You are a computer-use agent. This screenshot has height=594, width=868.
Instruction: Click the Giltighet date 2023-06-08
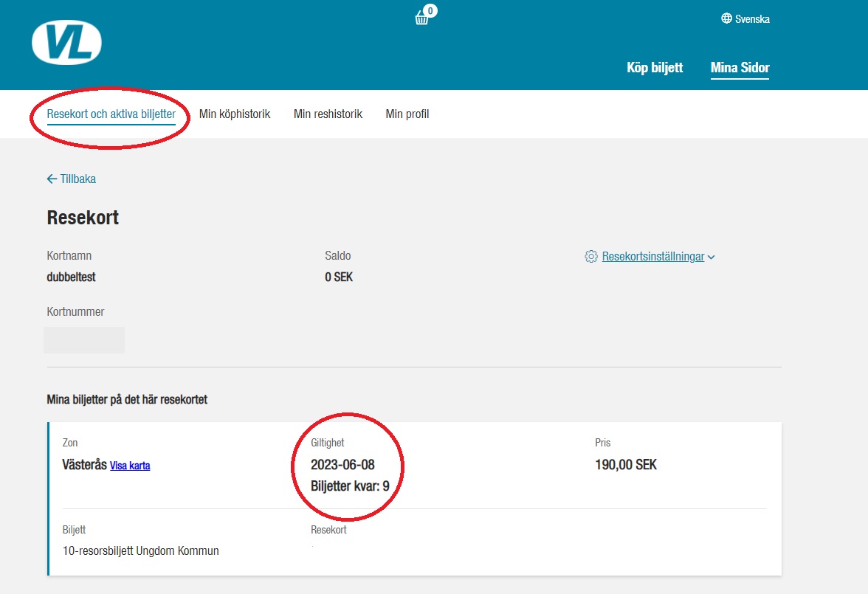coord(343,465)
